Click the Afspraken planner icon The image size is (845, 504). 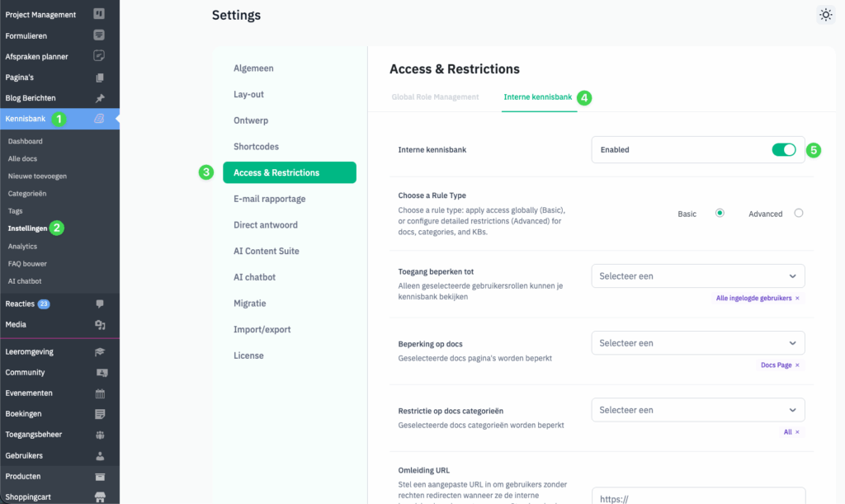pos(99,56)
